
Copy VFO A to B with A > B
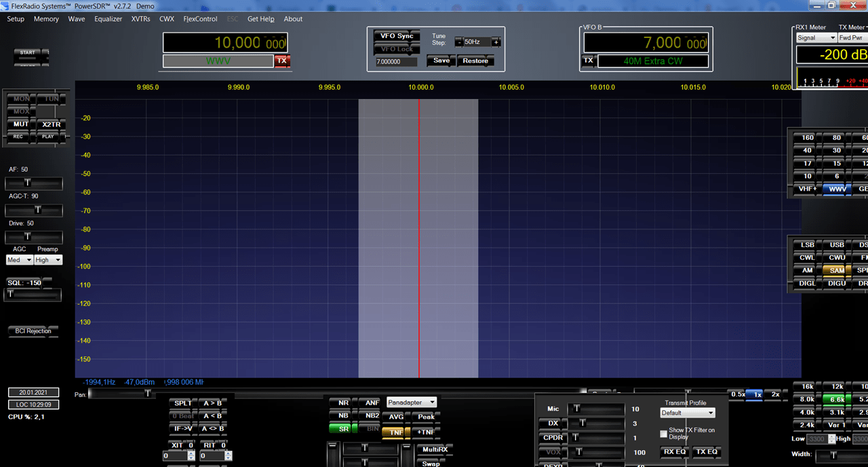point(212,403)
